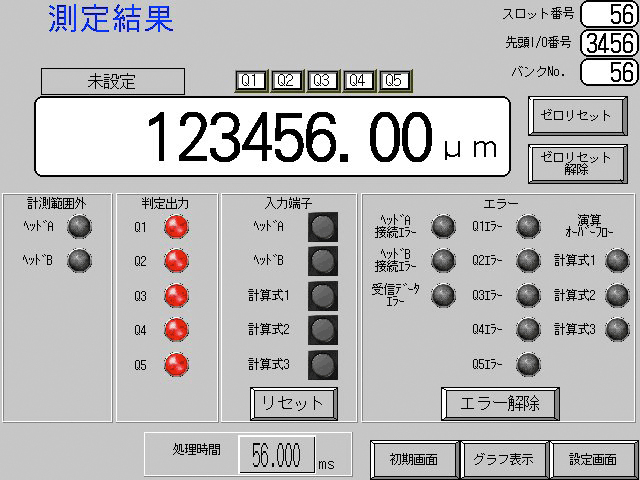Toggle the 計算式3 input terminal switch
This screenshot has height=480, width=640.
coord(322,364)
